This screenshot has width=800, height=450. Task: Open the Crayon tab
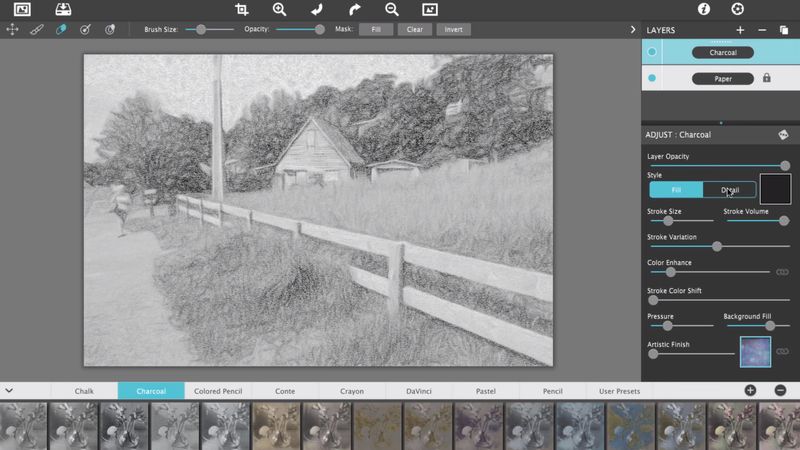point(352,391)
